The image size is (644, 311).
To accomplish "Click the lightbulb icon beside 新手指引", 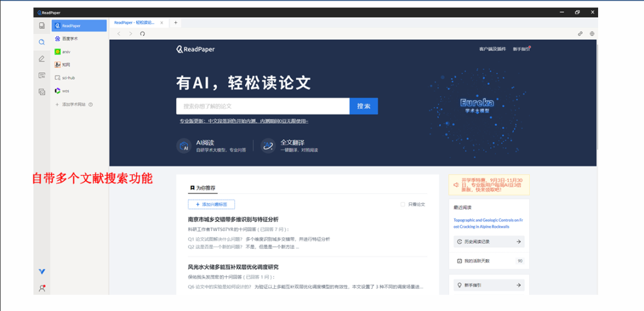I will click(459, 285).
